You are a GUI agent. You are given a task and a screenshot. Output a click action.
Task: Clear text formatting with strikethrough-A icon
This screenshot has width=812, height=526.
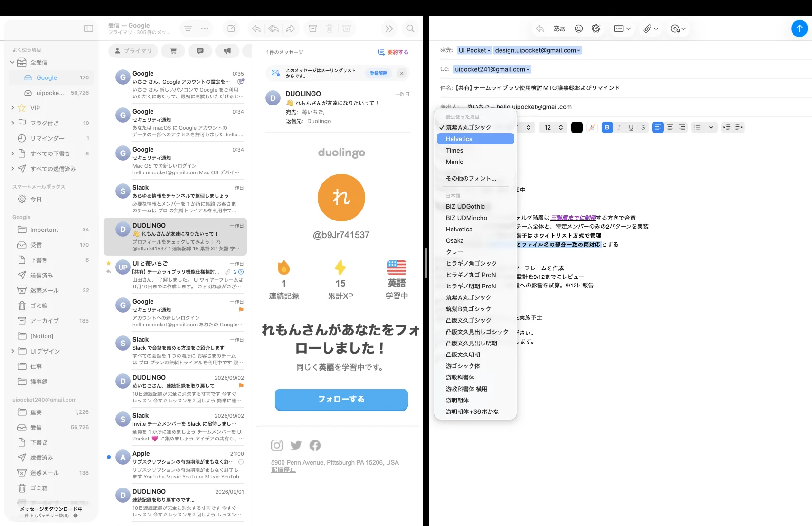click(592, 127)
